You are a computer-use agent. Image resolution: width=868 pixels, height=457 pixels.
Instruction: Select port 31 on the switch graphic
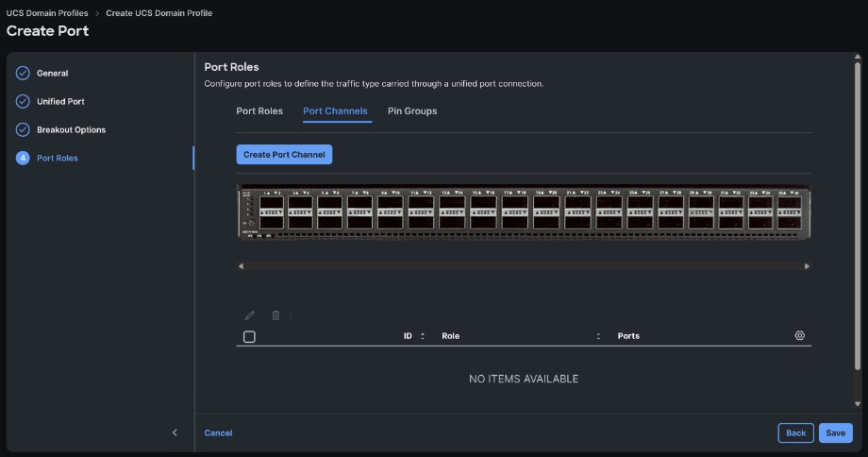[730, 202]
